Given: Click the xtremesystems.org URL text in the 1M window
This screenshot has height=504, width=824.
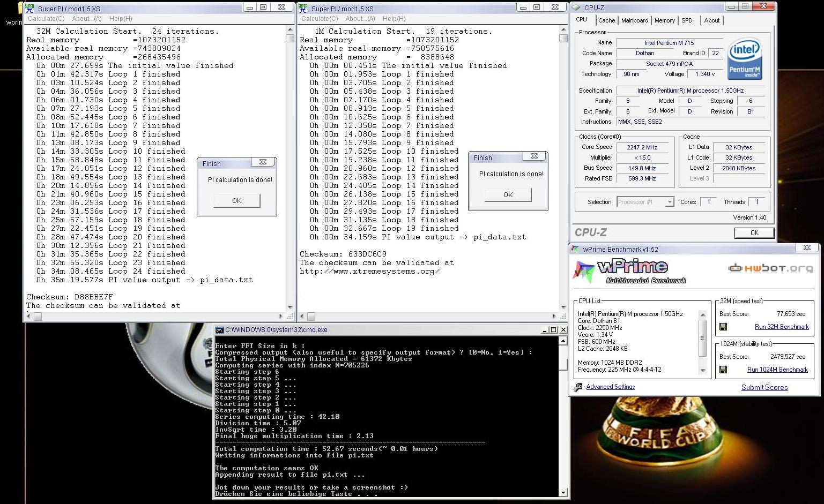Looking at the screenshot, I should coord(370,271).
